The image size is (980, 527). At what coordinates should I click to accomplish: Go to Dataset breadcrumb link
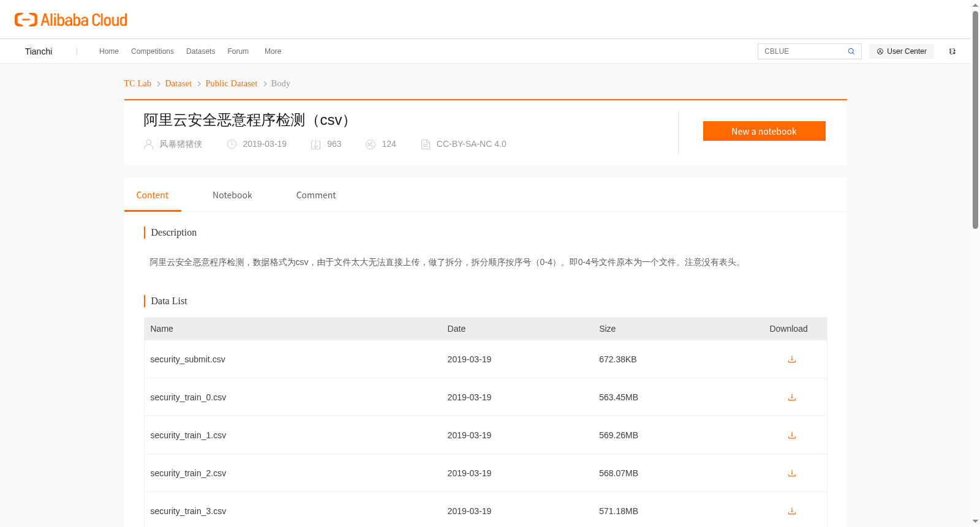coord(178,84)
